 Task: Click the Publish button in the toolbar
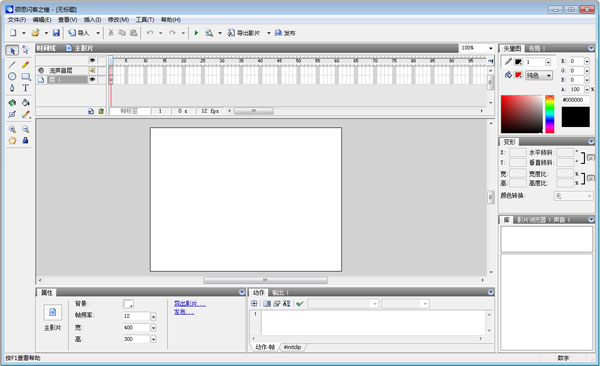[x=285, y=33]
